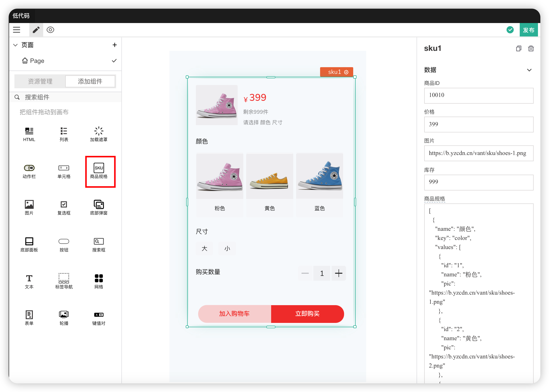
Task: Pick the 蓝色 blue shoe color
Action: (x=319, y=185)
